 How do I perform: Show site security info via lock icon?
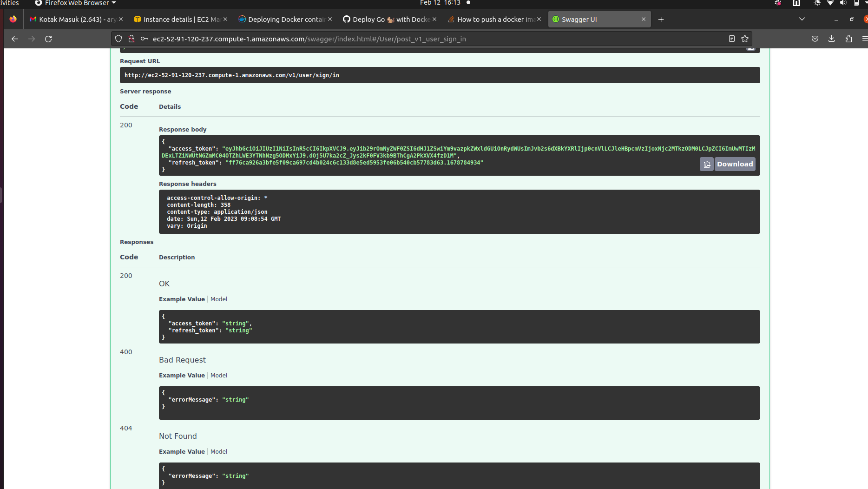point(132,39)
